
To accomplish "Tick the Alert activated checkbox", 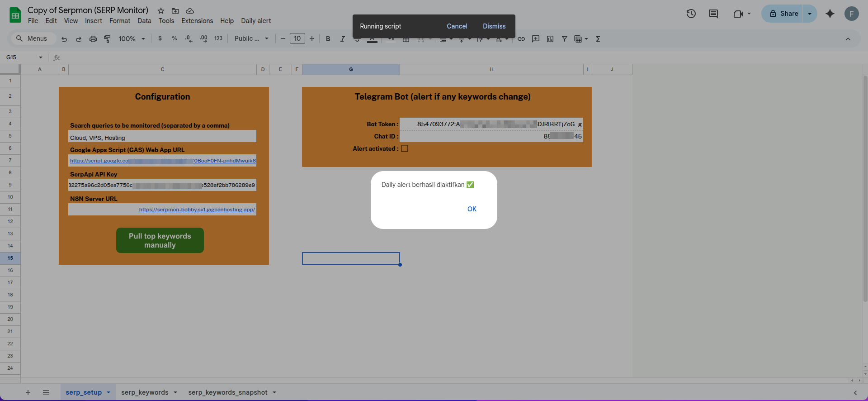I will [x=405, y=148].
